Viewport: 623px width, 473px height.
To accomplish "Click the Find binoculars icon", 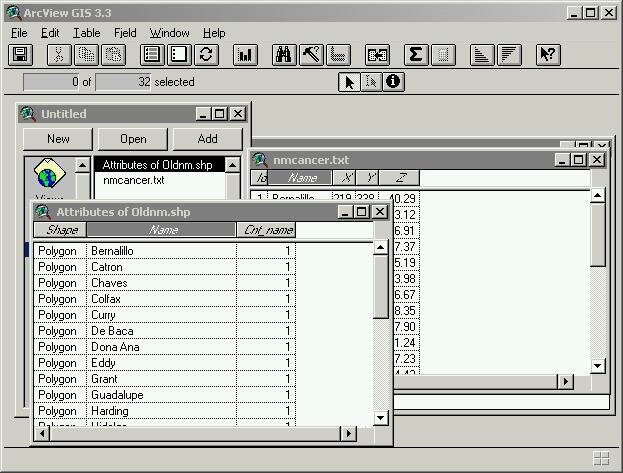I will pos(284,54).
